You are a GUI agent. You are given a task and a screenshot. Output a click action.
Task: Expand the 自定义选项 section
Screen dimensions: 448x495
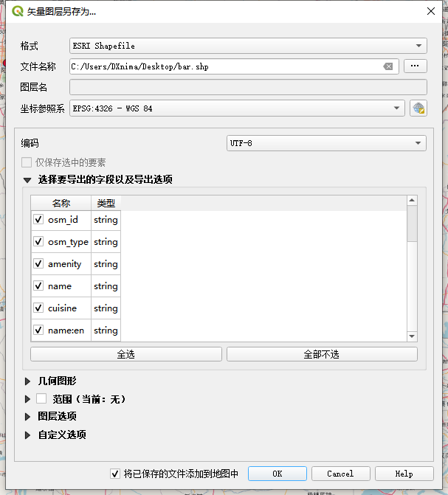27,435
